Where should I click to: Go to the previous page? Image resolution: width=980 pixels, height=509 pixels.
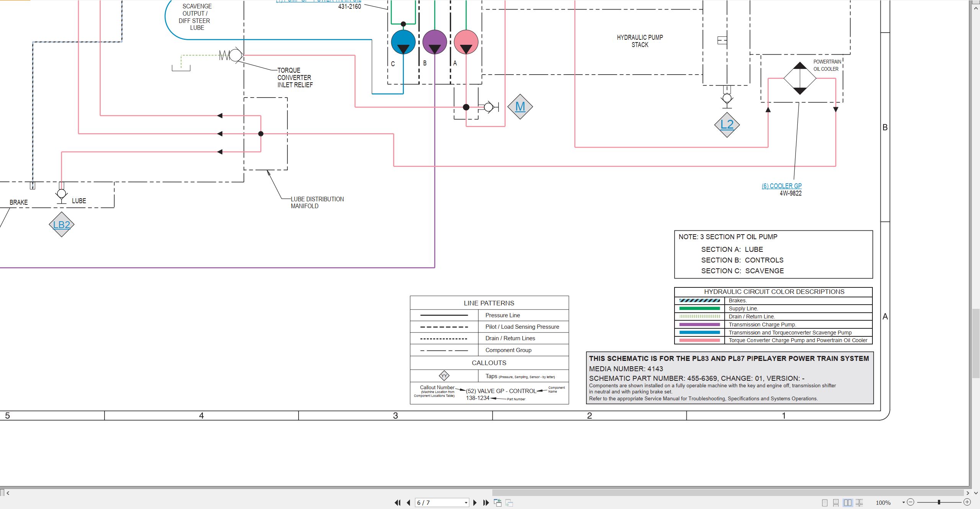point(408,502)
